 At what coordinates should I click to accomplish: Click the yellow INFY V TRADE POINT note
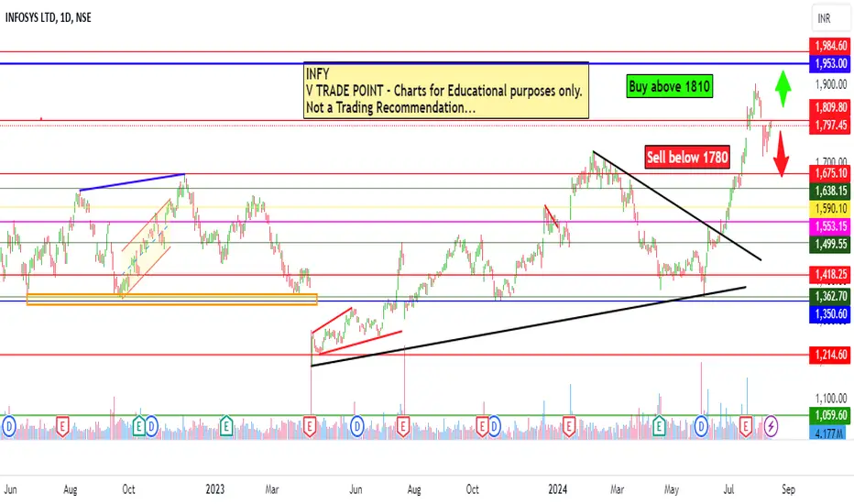tap(446, 91)
